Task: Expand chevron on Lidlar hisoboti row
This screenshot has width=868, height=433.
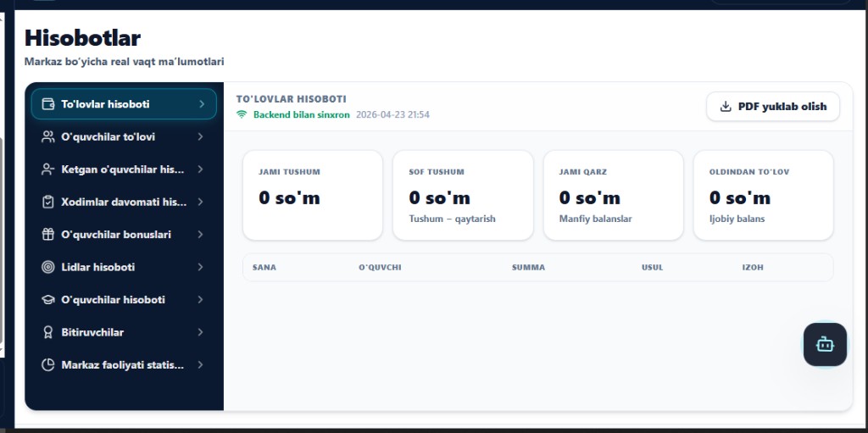Action: pyautogui.click(x=200, y=267)
